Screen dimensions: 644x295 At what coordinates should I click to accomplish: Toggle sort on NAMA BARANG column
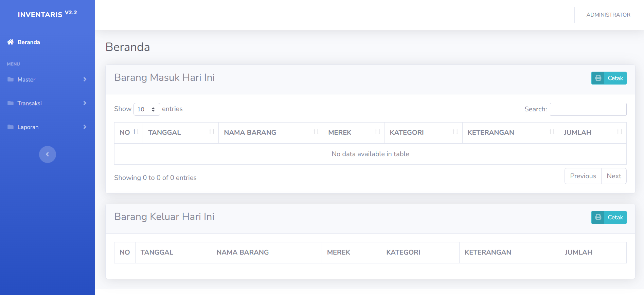316,132
